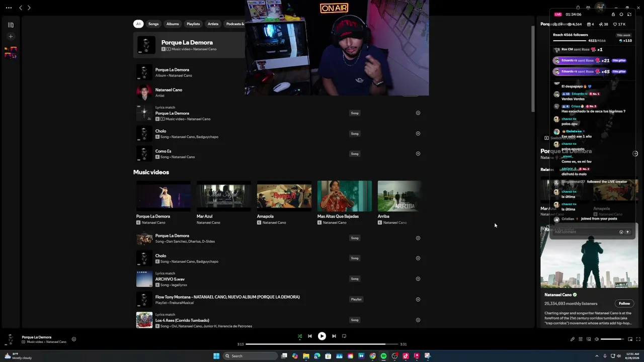This screenshot has width=644, height=362.
Task: Add Flow Tony Montana playlist to library
Action: (x=418, y=300)
